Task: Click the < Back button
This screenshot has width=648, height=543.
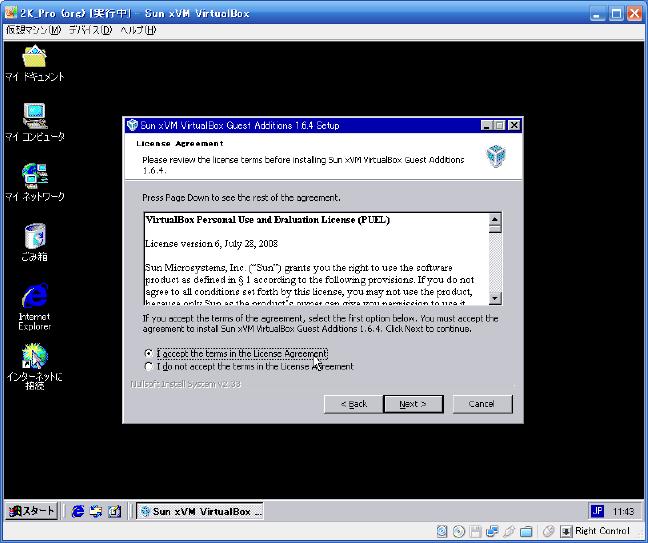Action: (354, 404)
